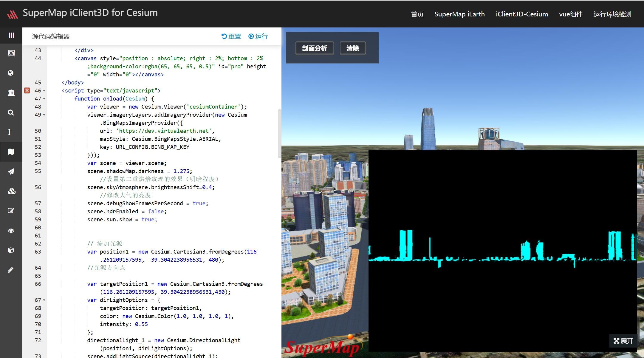
Task: Click the code editor vertical scrollbar
Action: pos(279,133)
